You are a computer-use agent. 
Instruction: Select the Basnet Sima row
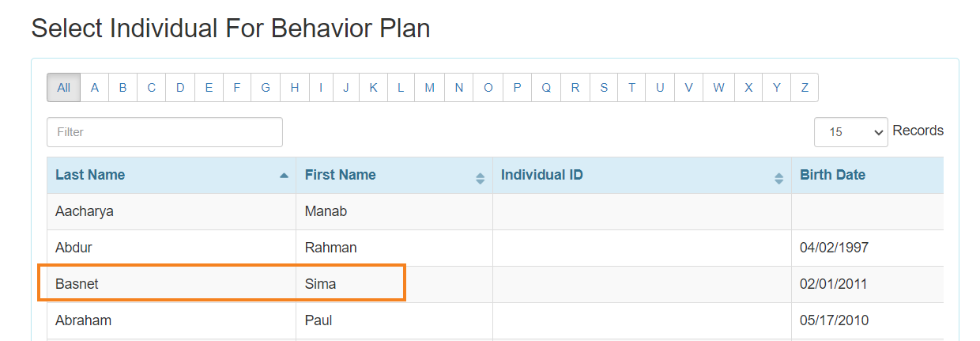pos(221,284)
